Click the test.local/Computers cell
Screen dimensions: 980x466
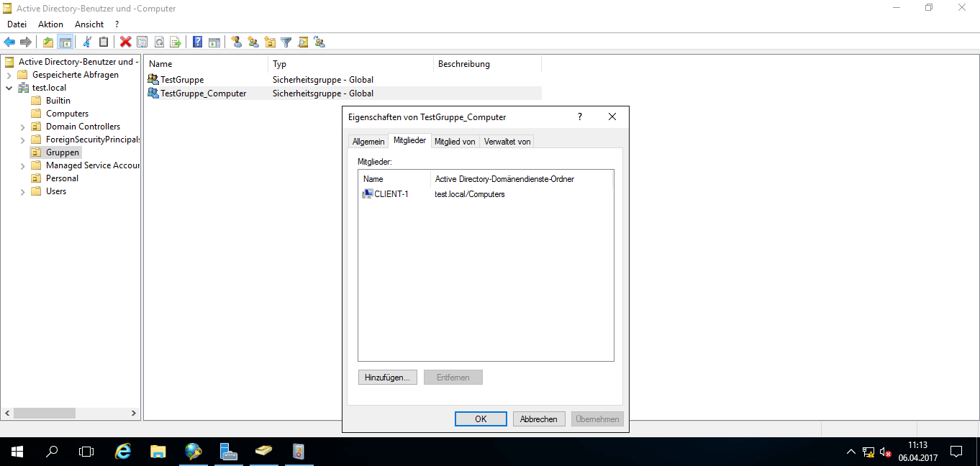click(x=470, y=194)
